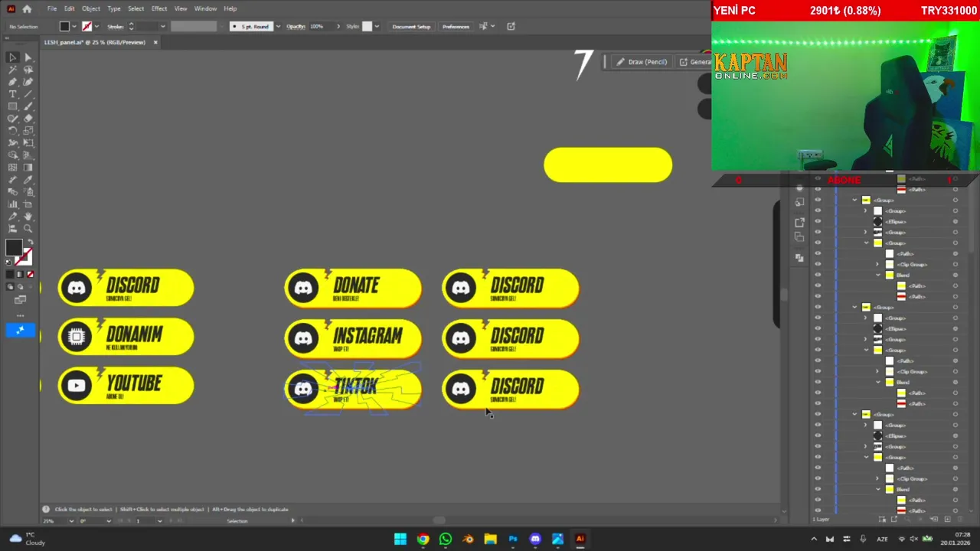
Task: Click the toolbar Fill color swatch
Action: coord(13,248)
